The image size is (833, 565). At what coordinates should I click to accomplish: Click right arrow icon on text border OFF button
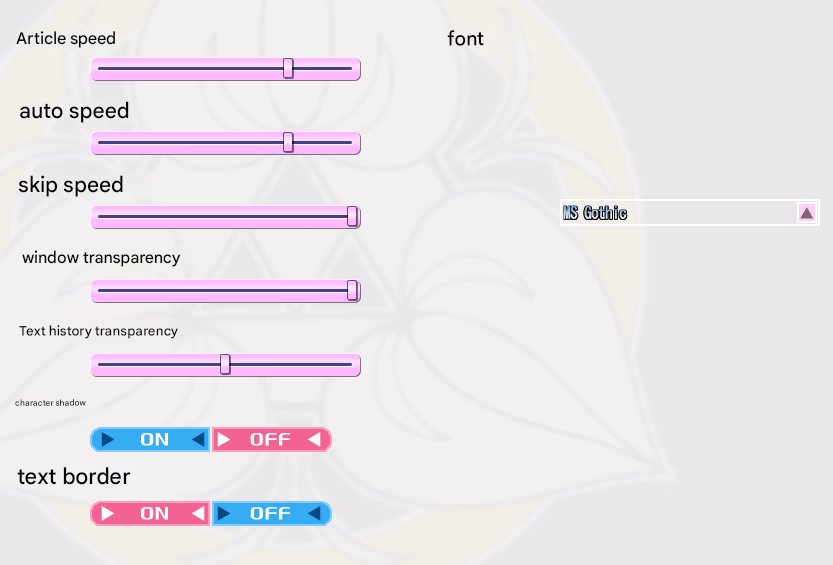pos(225,513)
